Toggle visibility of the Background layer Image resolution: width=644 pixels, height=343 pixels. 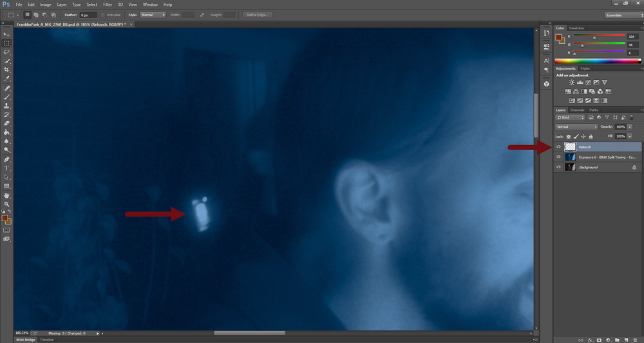click(x=558, y=167)
